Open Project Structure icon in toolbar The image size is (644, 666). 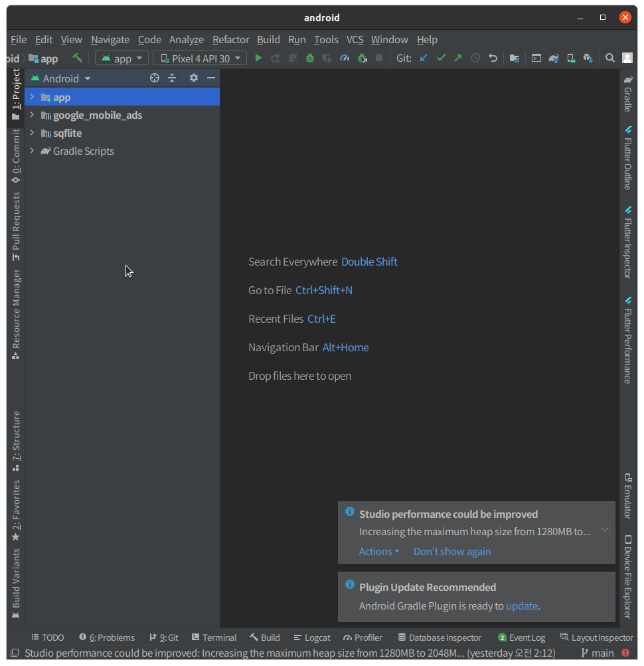click(x=515, y=58)
